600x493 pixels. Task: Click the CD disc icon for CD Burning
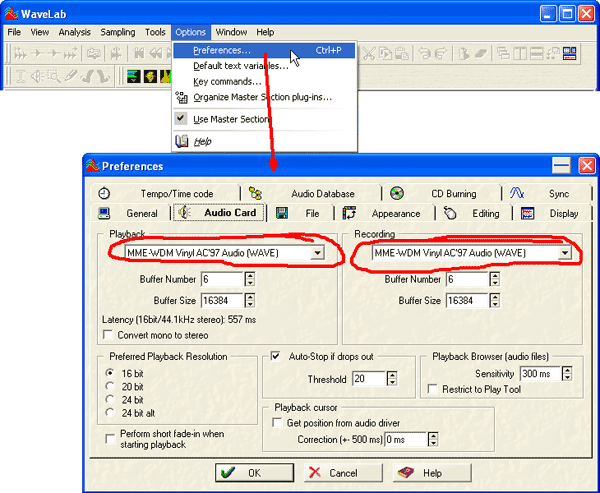397,194
